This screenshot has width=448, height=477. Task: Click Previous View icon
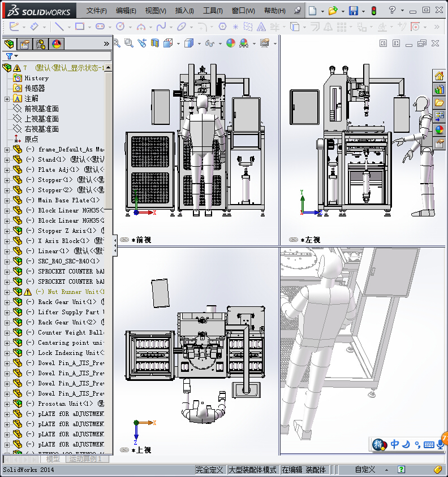click(141, 43)
